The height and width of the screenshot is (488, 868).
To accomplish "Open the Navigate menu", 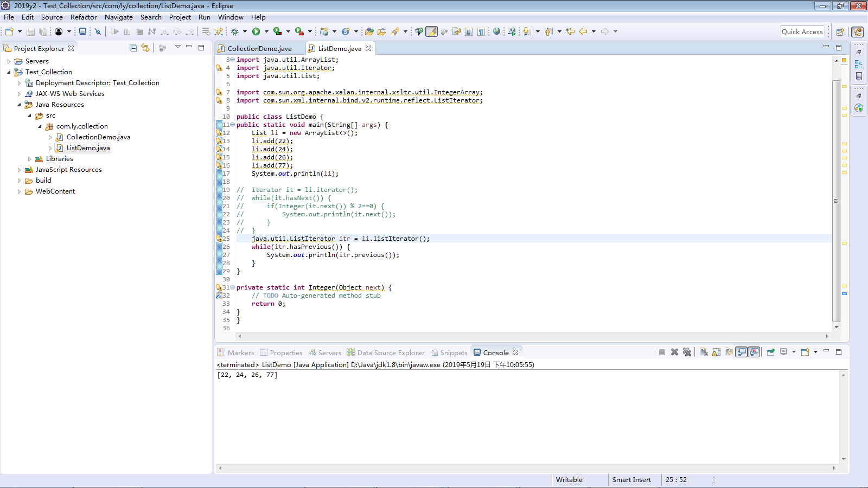I will point(118,17).
